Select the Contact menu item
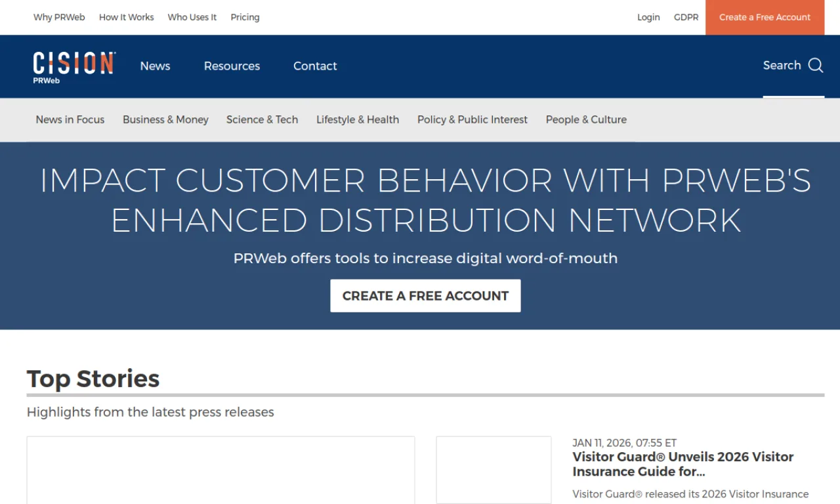This screenshot has height=504, width=840. 315,66
